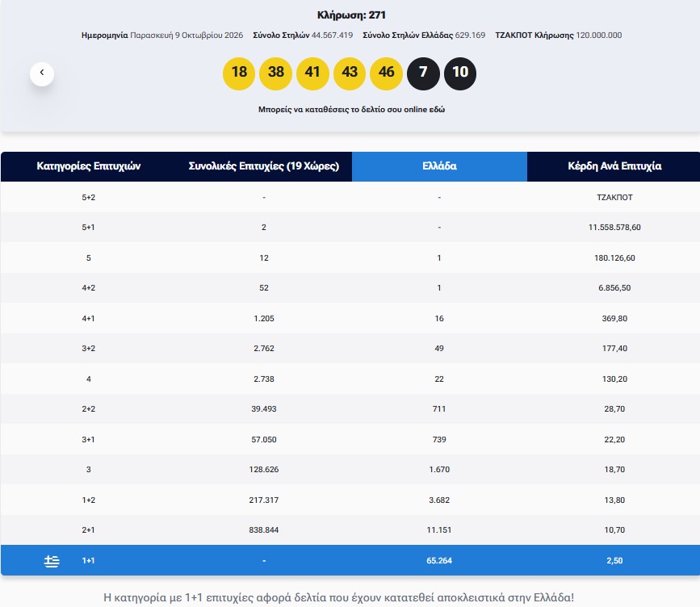This screenshot has width=700, height=607.
Task: Click Greece wins 711
Action: tap(439, 408)
